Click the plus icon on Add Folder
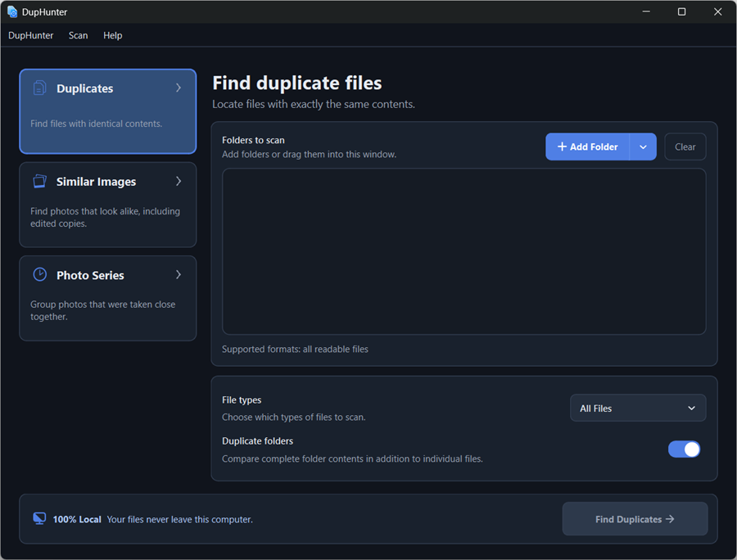This screenshot has height=560, width=737. coord(562,147)
